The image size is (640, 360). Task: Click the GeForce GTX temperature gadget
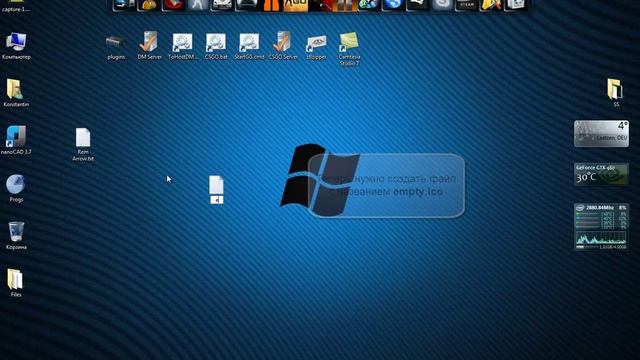[x=601, y=174]
